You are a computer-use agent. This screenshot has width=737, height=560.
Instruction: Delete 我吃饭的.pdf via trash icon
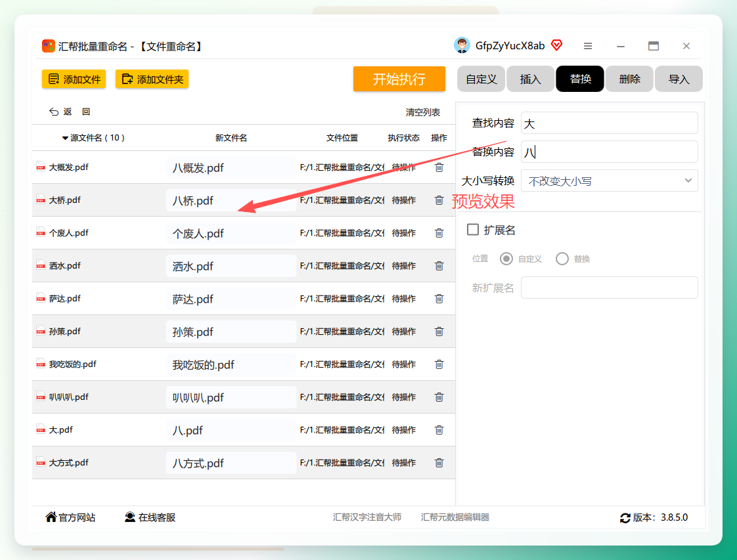pos(439,364)
